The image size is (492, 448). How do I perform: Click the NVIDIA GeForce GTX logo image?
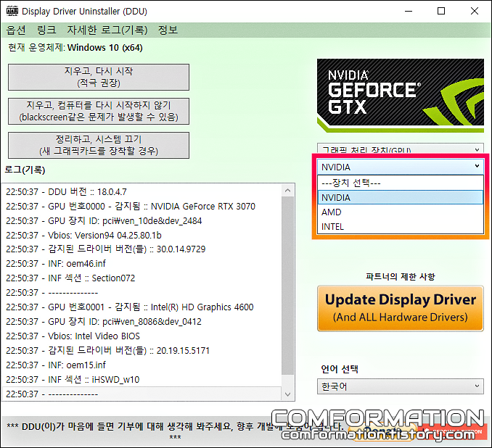tap(401, 96)
